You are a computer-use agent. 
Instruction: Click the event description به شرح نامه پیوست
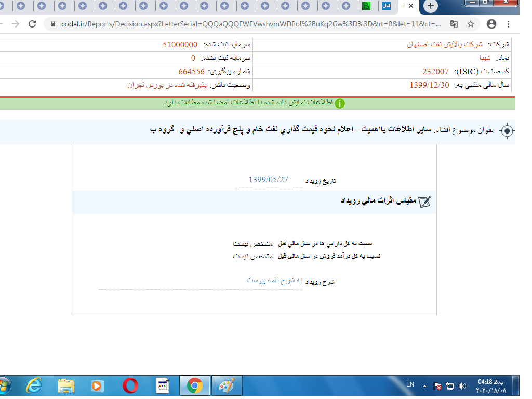click(274, 280)
